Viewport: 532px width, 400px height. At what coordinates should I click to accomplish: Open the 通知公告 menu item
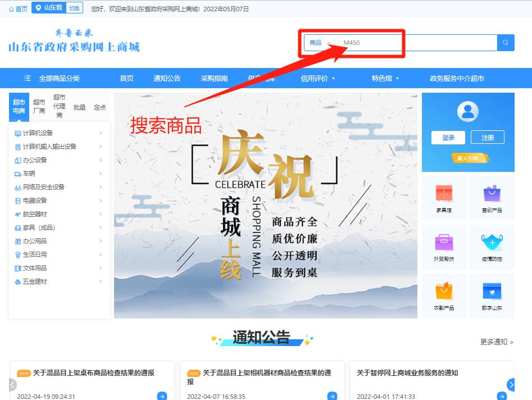coord(167,79)
